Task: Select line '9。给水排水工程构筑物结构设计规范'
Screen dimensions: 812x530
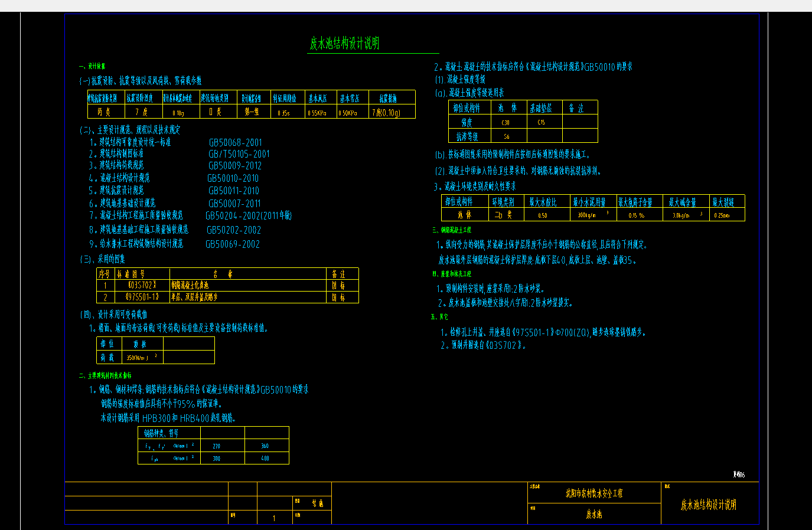Action: 136,244
